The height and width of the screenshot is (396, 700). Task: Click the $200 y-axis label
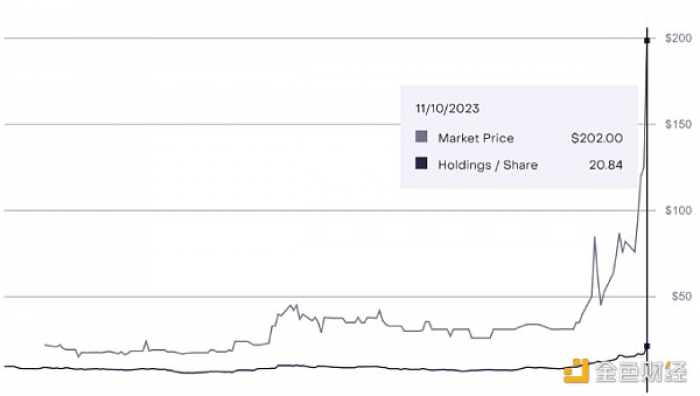(678, 38)
